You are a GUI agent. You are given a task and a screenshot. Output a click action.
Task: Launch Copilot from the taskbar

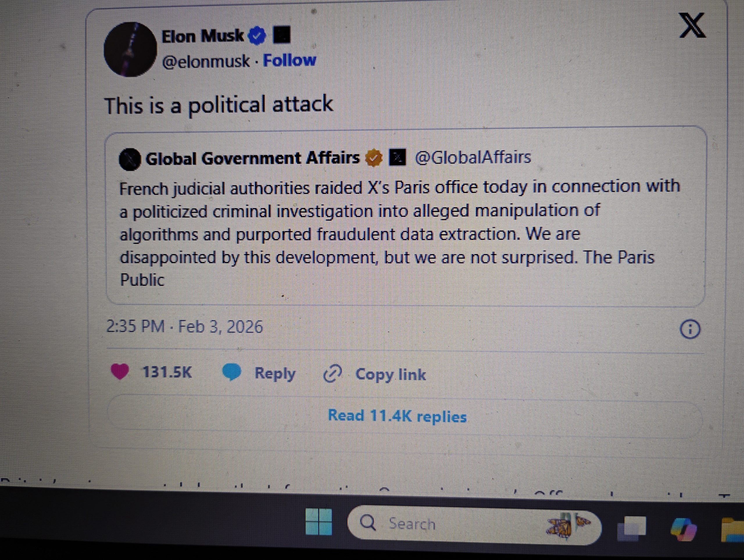[x=683, y=528]
